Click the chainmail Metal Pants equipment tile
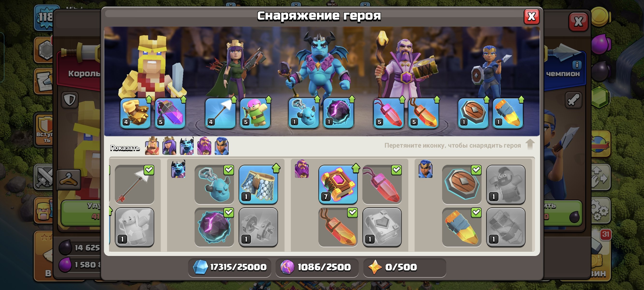The height and width of the screenshot is (290, 644). click(258, 184)
